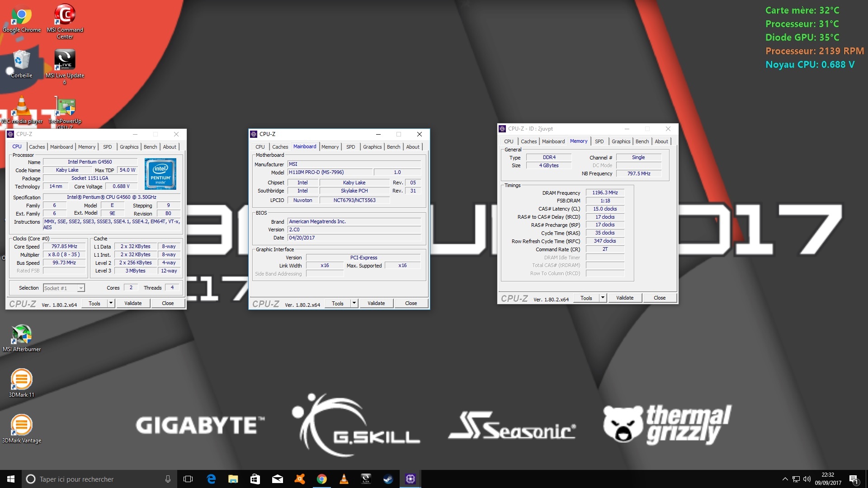Minimize the middle CPU-Z Mainboard window

coord(378,134)
